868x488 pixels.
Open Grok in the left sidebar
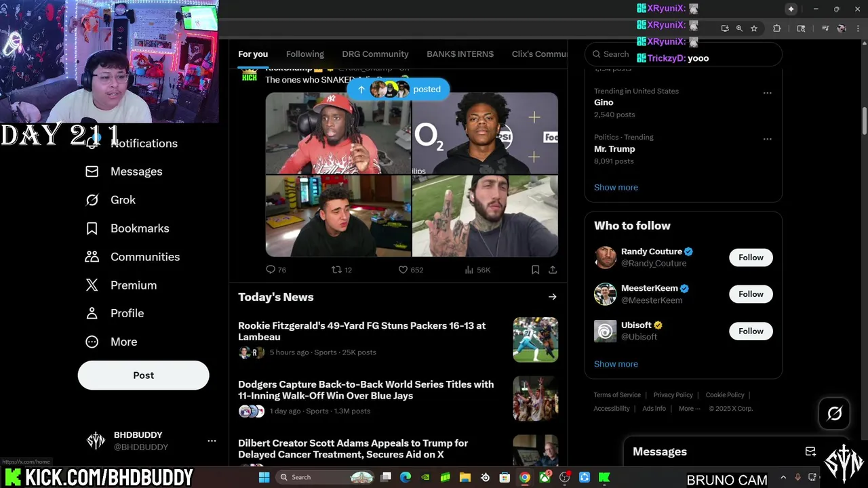110,200
